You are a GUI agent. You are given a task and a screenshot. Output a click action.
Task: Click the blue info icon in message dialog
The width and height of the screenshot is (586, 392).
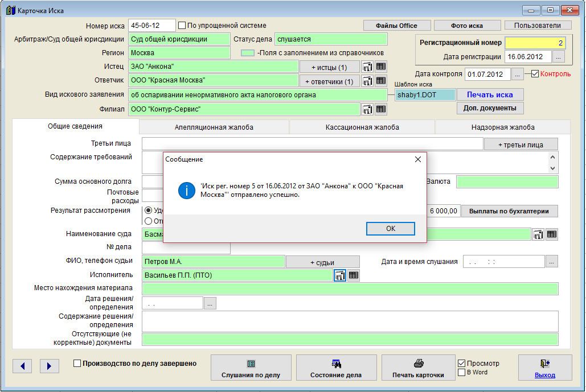[x=186, y=191]
